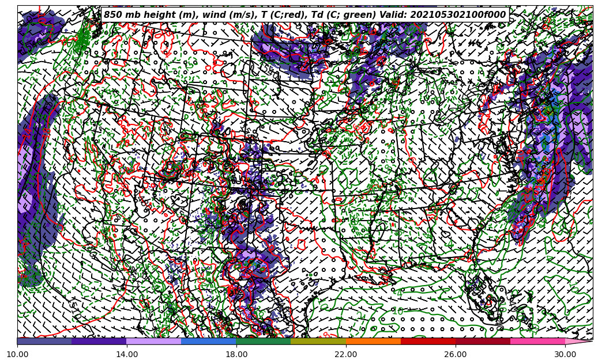Select the 30.00 colorbar tick label

click(565, 355)
